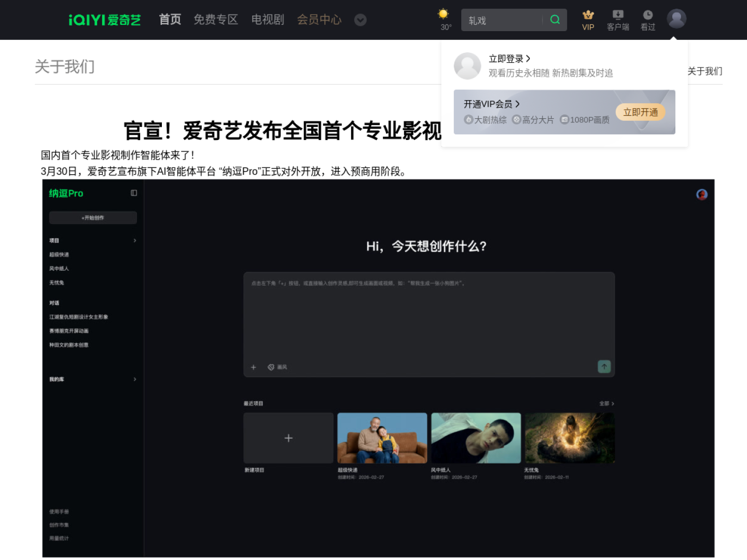
Task: Click 使用手册 in sidebar
Action: [x=59, y=512]
